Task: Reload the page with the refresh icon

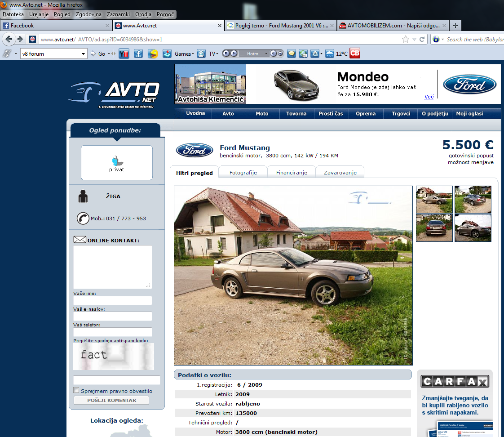Action: tap(422, 39)
